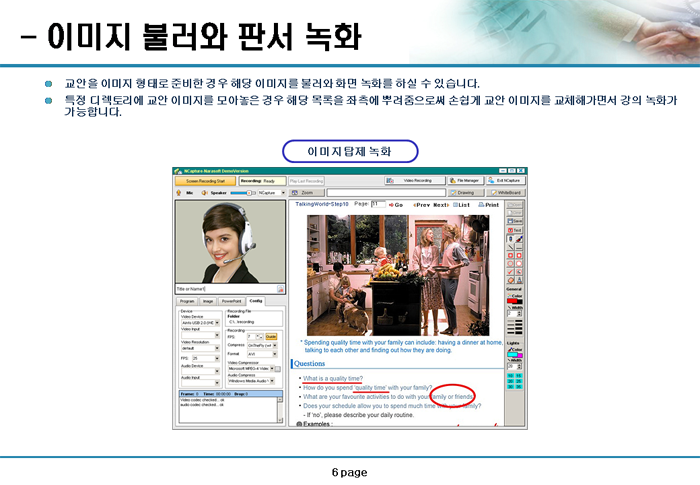Select the brush tool in drawing palette
This screenshot has height=485, width=700.
pyautogui.click(x=519, y=239)
